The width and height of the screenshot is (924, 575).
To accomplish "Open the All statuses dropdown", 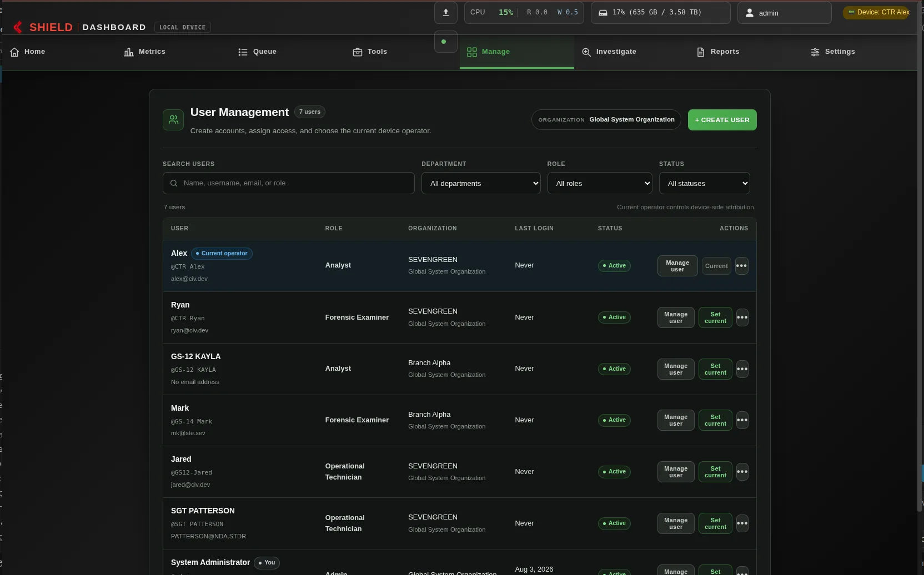I will 704,183.
